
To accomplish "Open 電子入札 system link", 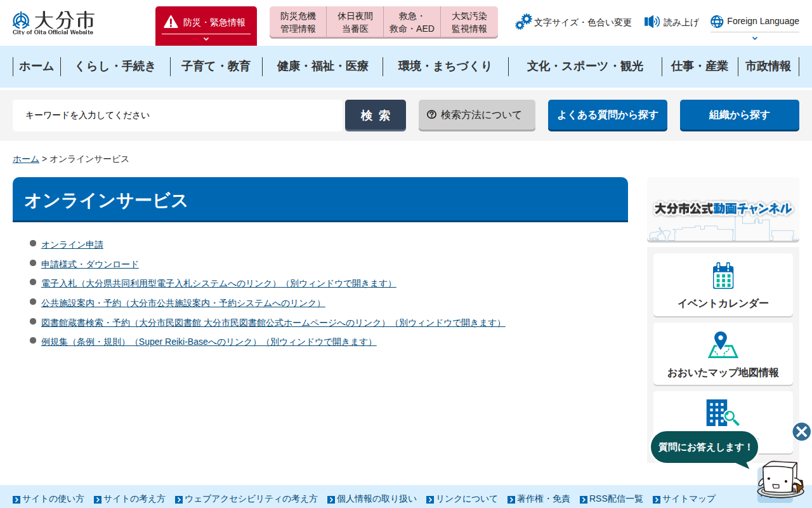I will click(219, 283).
